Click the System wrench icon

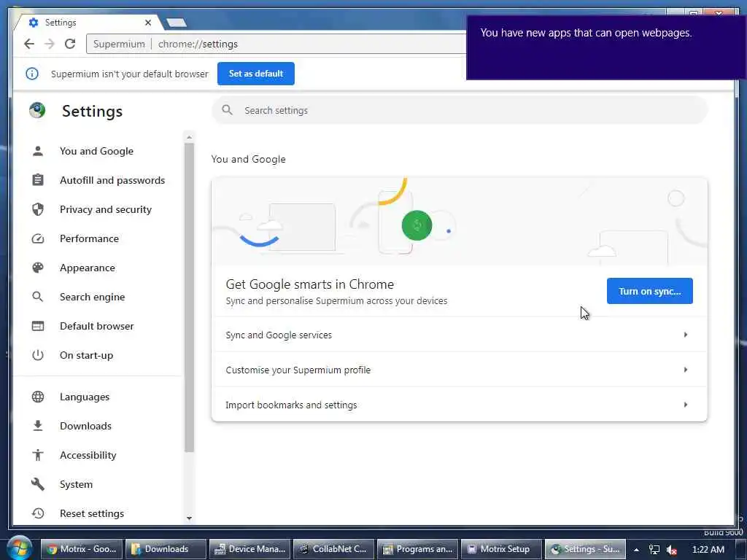tap(38, 484)
